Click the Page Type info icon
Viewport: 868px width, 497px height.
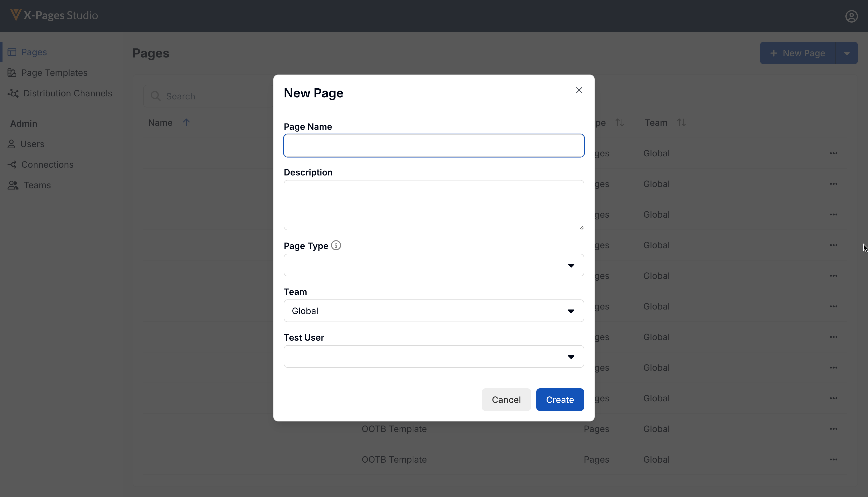pos(336,245)
